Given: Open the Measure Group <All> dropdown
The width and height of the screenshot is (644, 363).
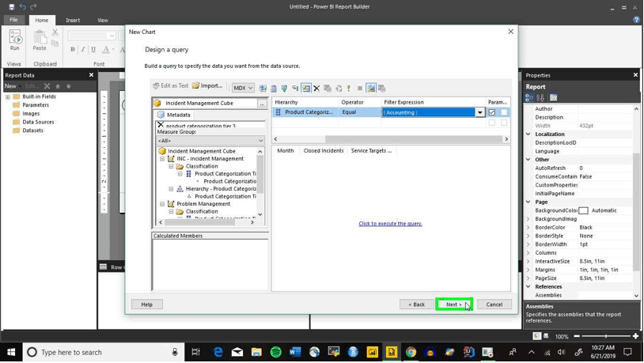Looking at the screenshot, I should pyautogui.click(x=210, y=141).
